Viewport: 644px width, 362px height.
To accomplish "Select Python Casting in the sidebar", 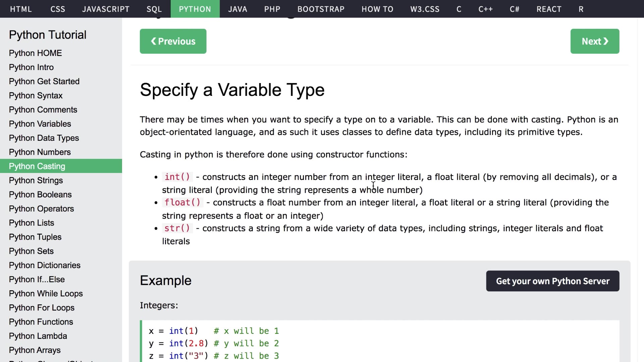I will [37, 166].
